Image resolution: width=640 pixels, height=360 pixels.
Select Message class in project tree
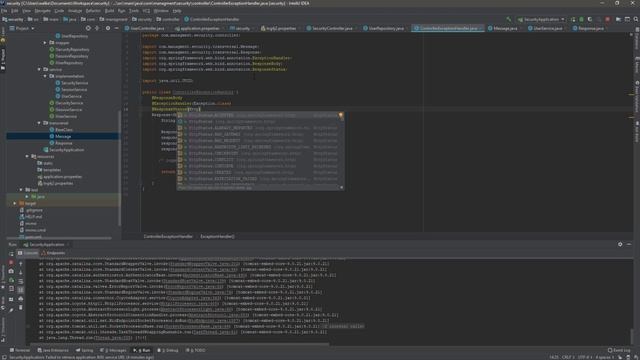pyautogui.click(x=63, y=136)
